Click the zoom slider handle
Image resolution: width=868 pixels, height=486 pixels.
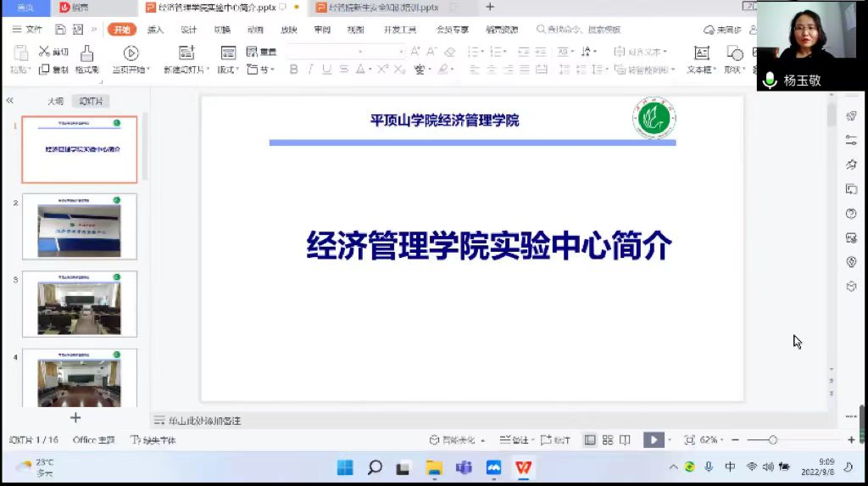pos(772,440)
